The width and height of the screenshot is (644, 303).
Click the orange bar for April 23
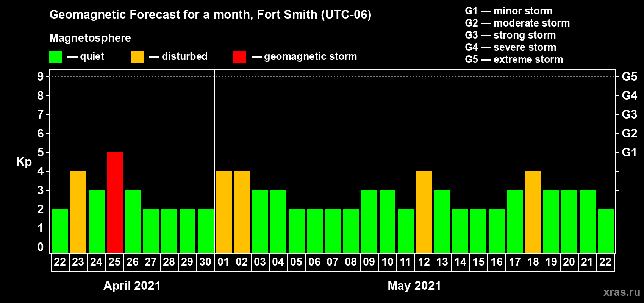78,212
